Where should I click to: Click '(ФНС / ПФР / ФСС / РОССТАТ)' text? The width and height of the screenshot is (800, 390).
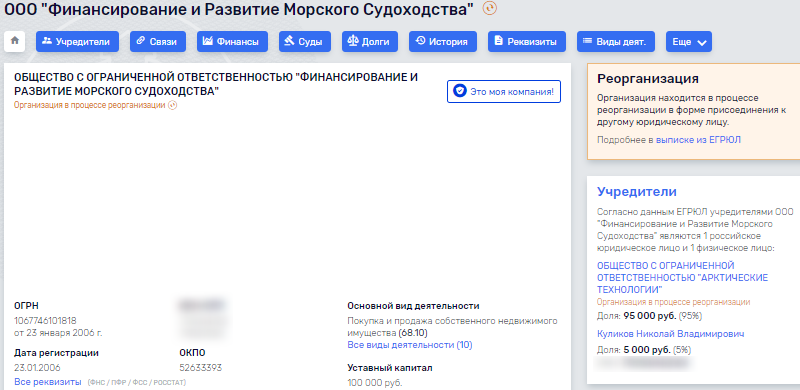click(x=137, y=382)
